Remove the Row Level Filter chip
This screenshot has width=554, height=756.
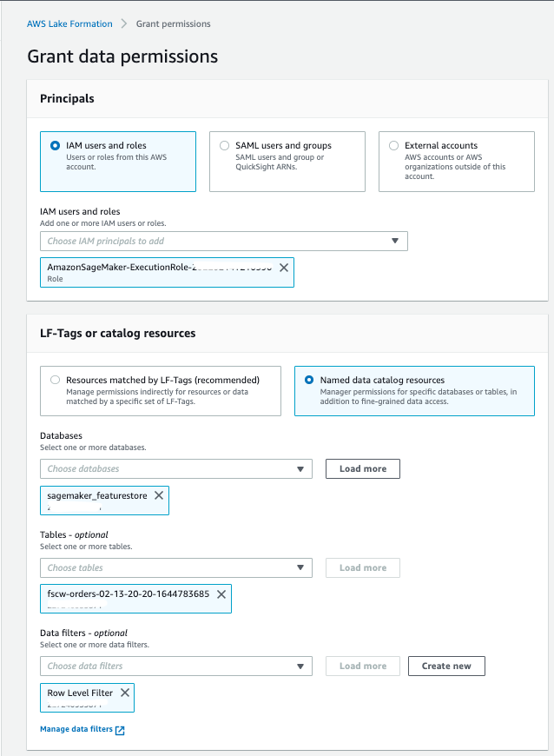[x=125, y=693]
